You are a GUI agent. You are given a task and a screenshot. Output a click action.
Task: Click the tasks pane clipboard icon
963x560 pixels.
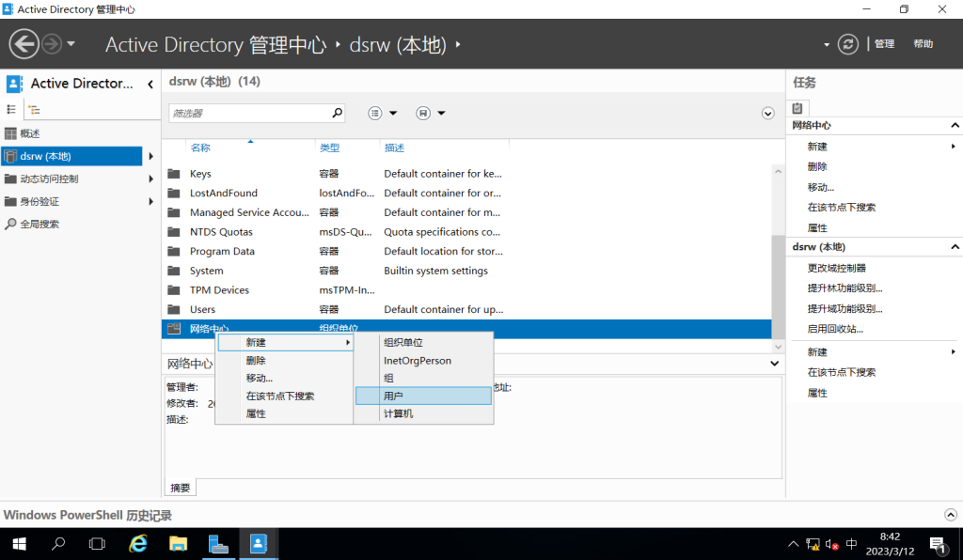tap(797, 108)
